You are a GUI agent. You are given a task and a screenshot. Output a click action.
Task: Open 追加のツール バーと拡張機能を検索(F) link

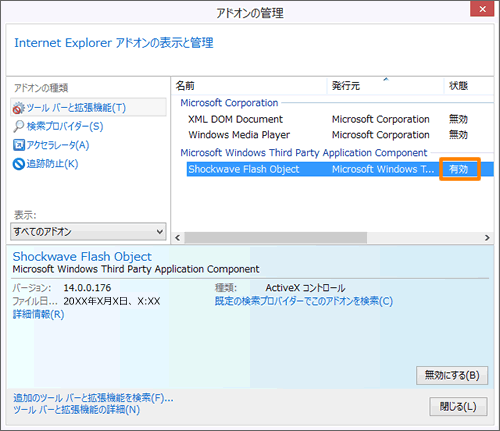click(x=93, y=397)
